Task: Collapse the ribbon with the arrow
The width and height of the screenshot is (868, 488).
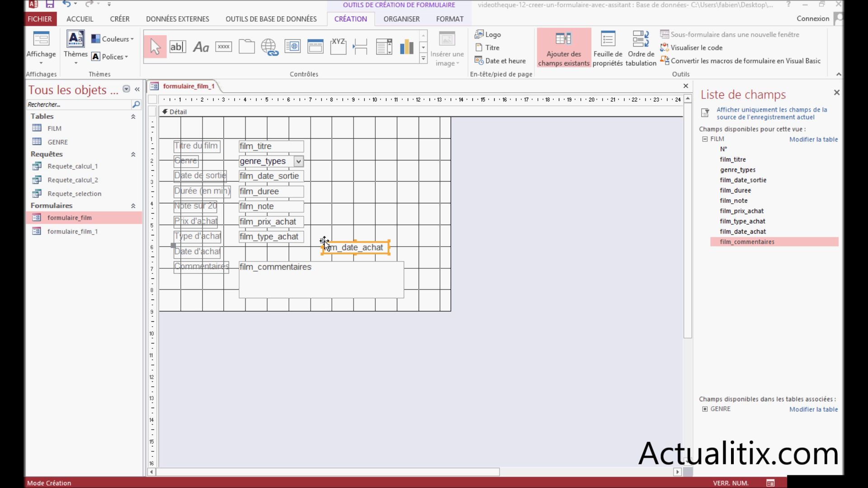Action: [839, 75]
